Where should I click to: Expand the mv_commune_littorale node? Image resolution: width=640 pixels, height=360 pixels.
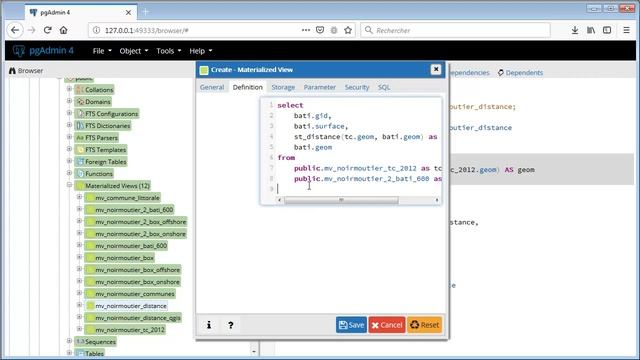[79, 197]
